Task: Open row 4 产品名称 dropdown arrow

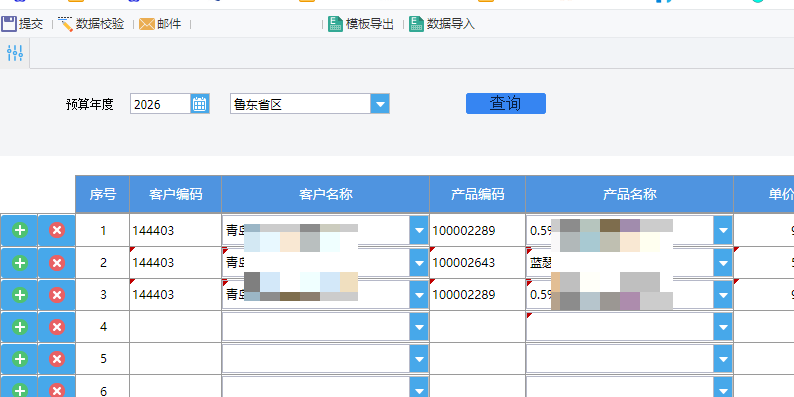Action: pyautogui.click(x=723, y=327)
